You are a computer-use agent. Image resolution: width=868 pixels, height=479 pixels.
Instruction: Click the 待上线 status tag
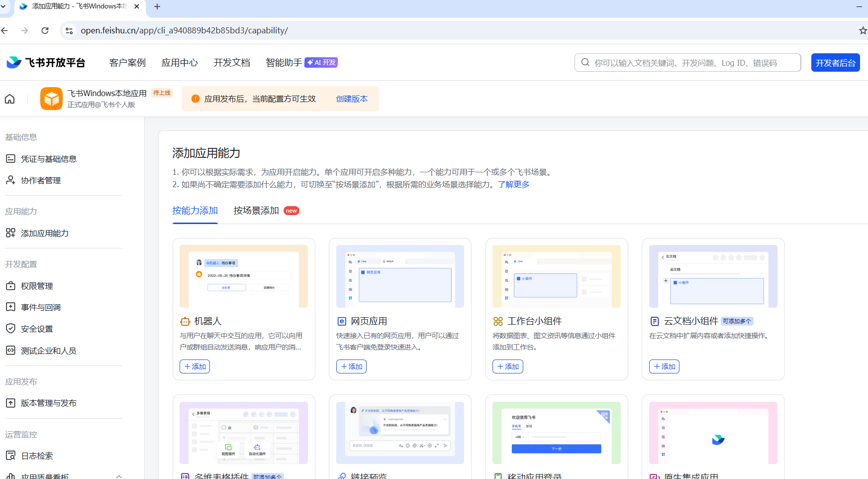point(162,93)
